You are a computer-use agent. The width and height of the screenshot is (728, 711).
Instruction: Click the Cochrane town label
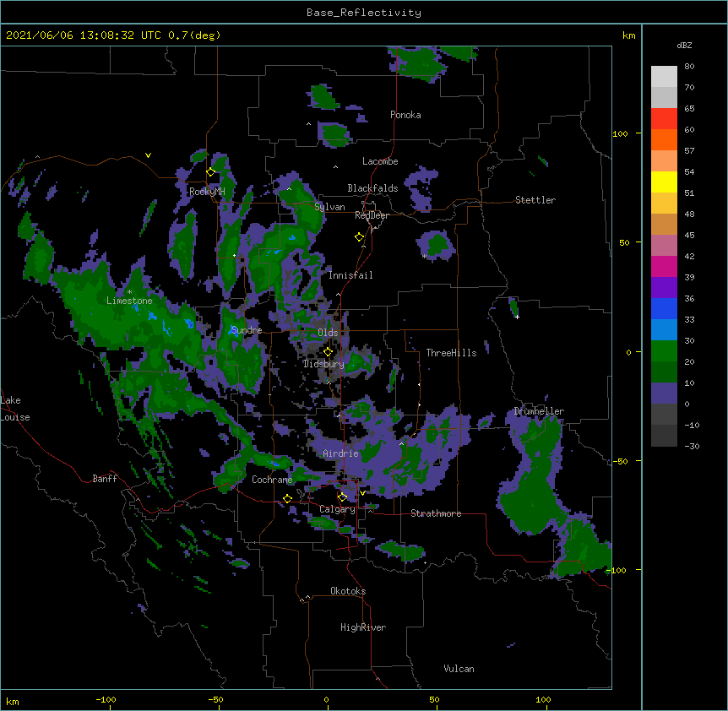(x=272, y=480)
